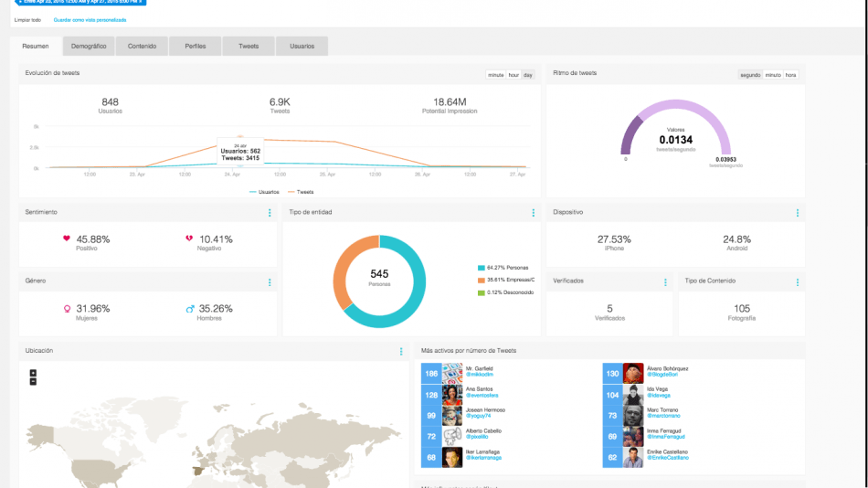Image resolution: width=868 pixels, height=488 pixels.
Task: Click Enrike Castellano's avatar thumbnail
Action: (633, 458)
